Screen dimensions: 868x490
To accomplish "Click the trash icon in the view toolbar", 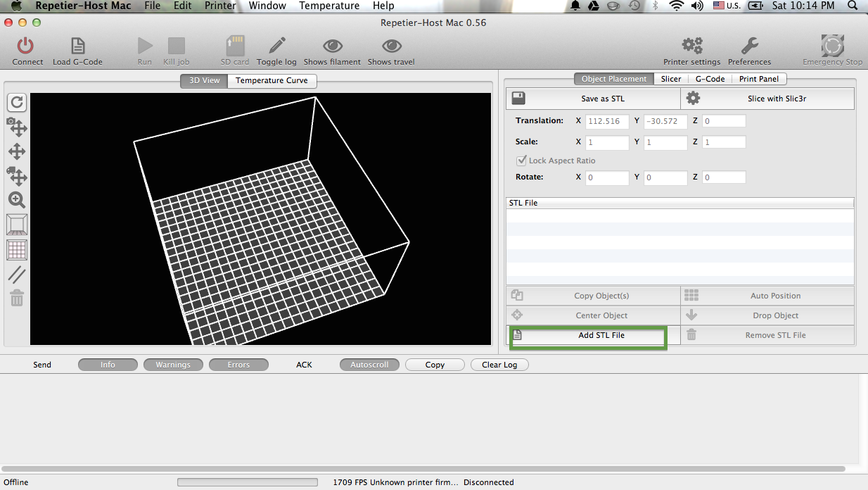I will (x=17, y=299).
